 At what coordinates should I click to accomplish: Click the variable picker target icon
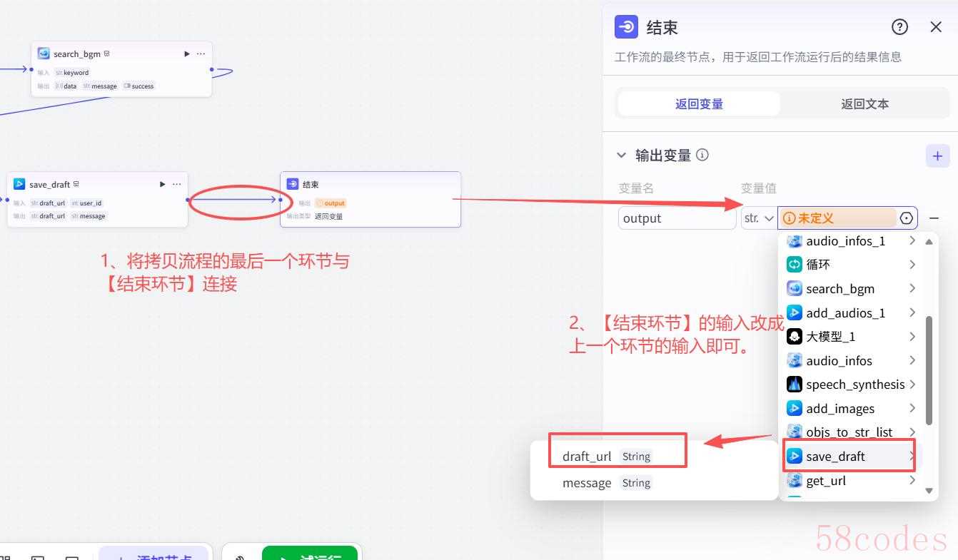click(907, 218)
